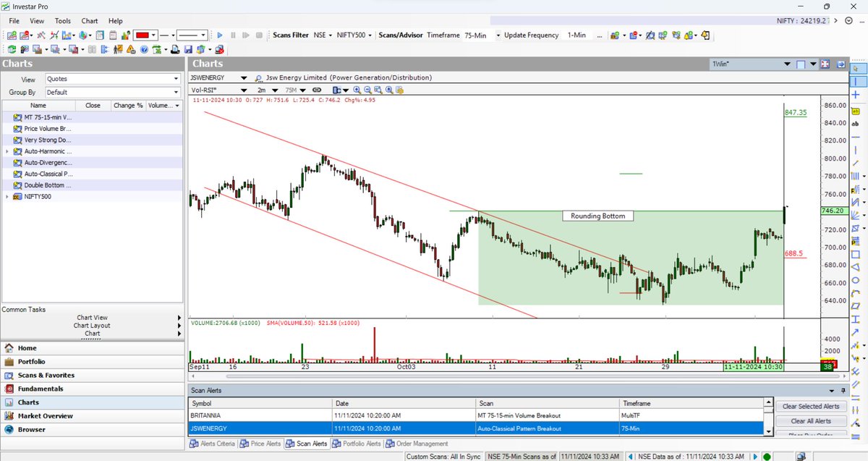Click the pause playback icon
Screen dimensions: 868x461
click(233, 35)
